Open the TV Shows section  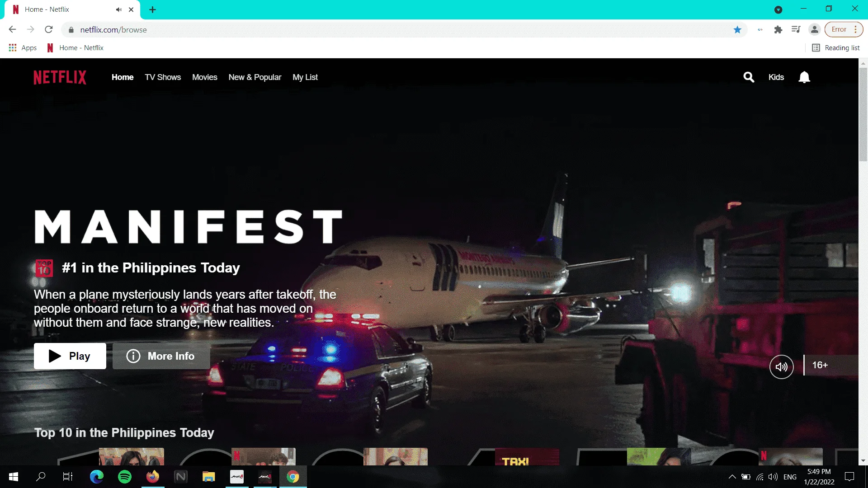tap(163, 77)
